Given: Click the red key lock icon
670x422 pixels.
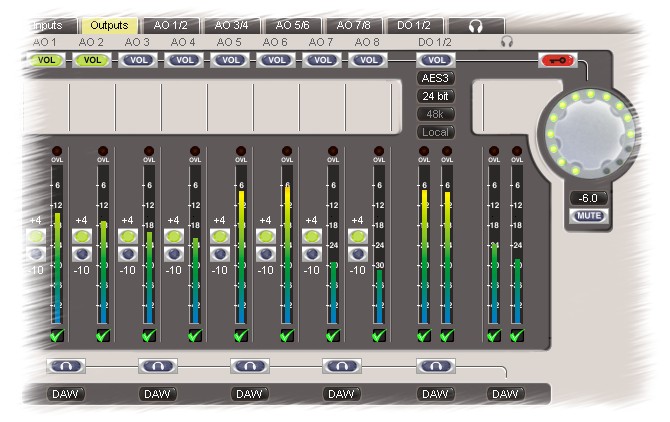Looking at the screenshot, I should (558, 60).
